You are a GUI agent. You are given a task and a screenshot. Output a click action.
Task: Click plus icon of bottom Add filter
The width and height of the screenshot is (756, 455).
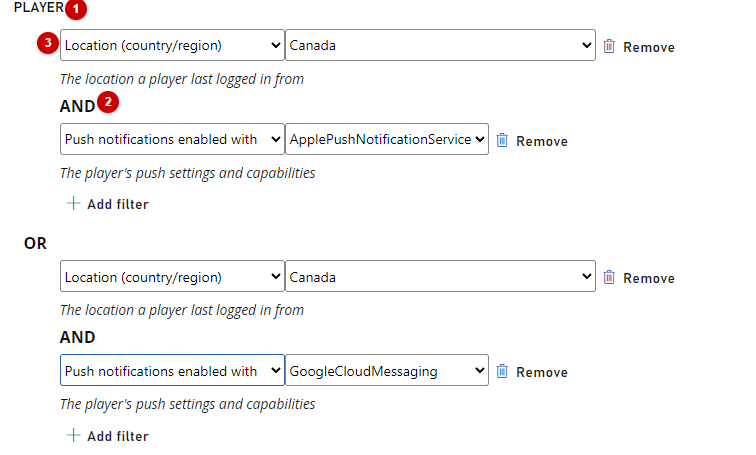73,435
